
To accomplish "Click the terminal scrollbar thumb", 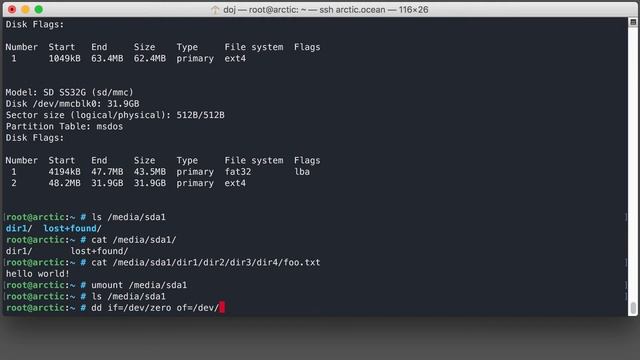I will click(633, 308).
